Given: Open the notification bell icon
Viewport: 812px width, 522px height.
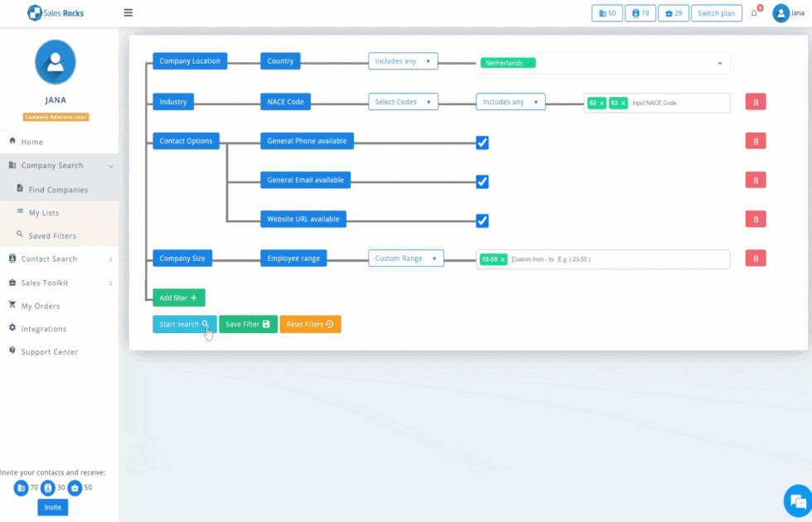Looking at the screenshot, I should coord(754,13).
